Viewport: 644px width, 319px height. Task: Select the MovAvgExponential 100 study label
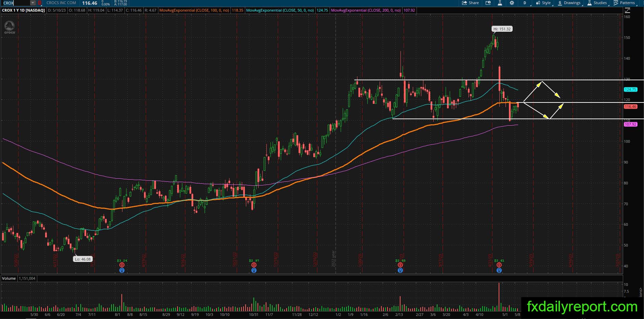click(x=194, y=10)
